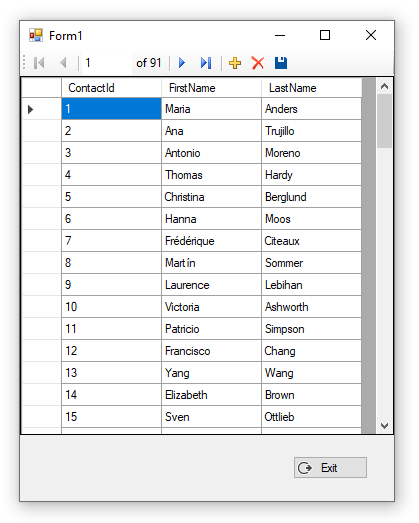
Task: Add a new record with the plus icon
Action: [x=235, y=63]
